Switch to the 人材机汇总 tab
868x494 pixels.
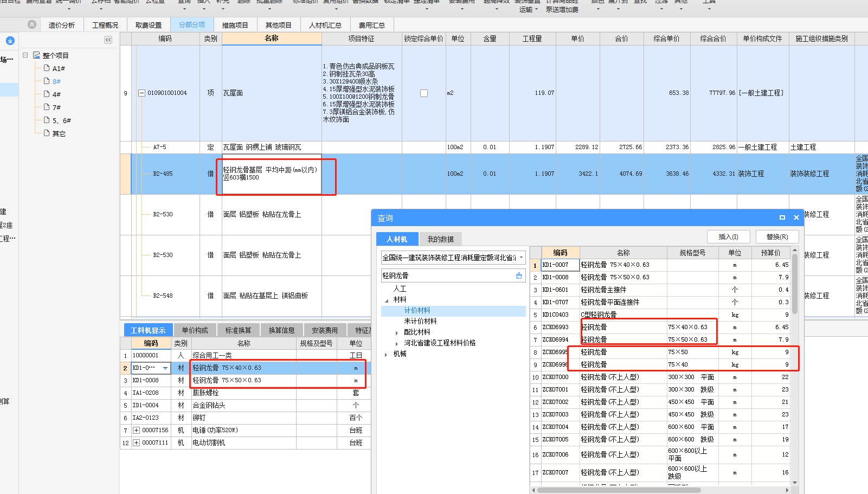325,25
